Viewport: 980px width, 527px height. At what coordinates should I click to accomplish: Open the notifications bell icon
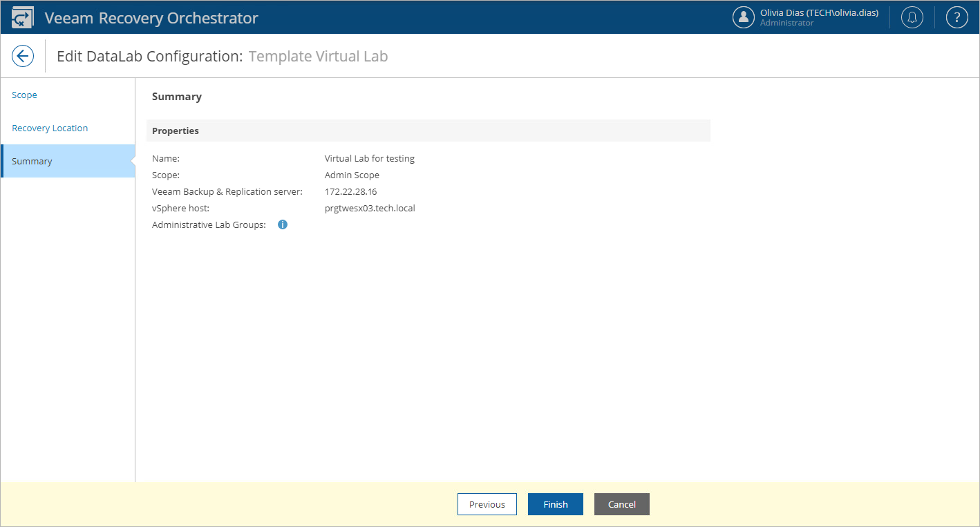[x=912, y=17]
